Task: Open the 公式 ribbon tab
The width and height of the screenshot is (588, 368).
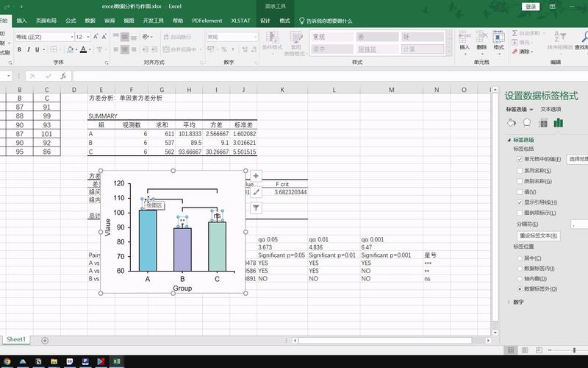Action: tap(71, 21)
